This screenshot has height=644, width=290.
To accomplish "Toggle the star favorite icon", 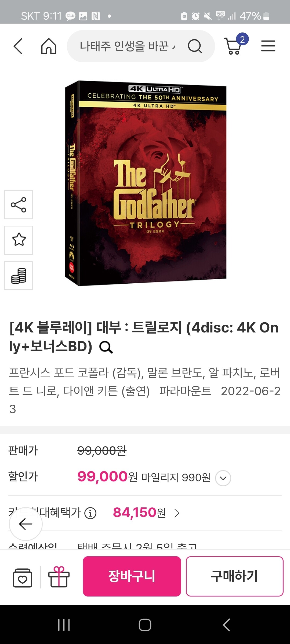I will 19,240.
